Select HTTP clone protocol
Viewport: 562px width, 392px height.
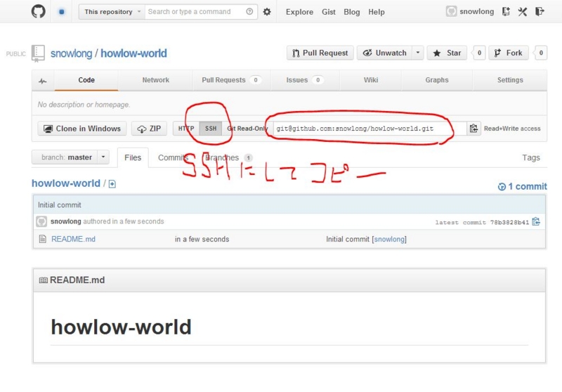pyautogui.click(x=186, y=129)
